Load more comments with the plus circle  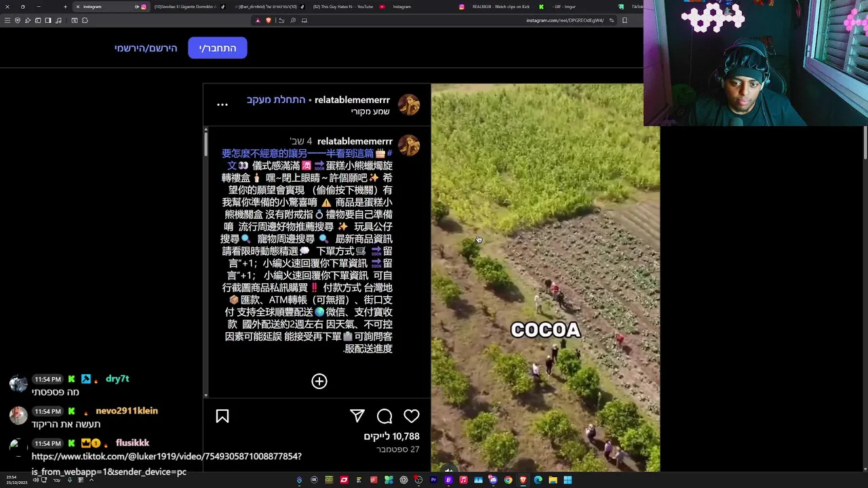click(x=319, y=381)
